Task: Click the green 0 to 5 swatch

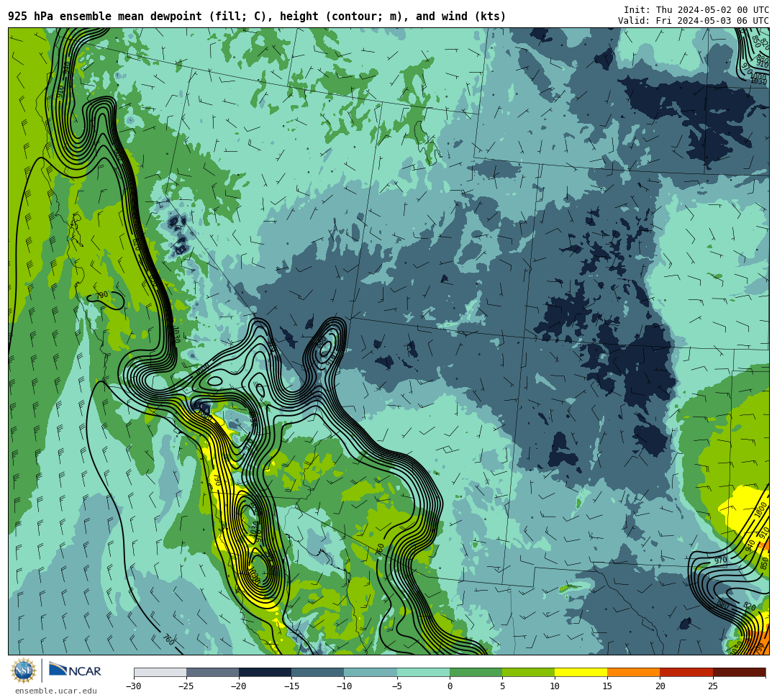Action: (x=476, y=672)
